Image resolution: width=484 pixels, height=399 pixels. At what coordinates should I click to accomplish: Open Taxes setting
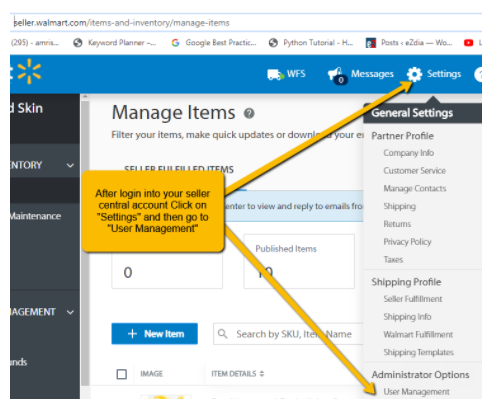(393, 259)
